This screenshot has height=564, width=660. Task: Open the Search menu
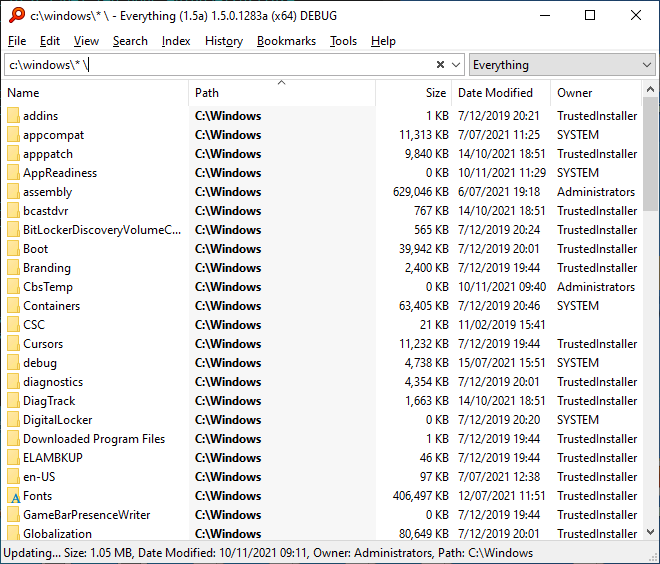click(x=130, y=41)
